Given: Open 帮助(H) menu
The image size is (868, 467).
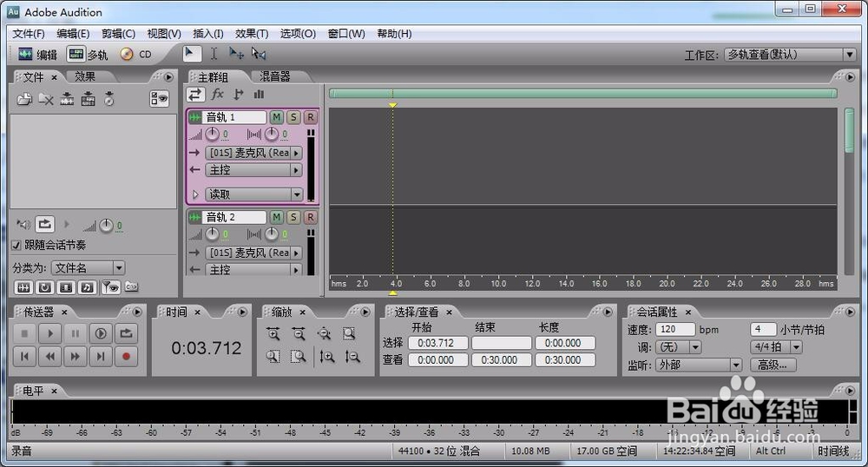Looking at the screenshot, I should tap(394, 34).
